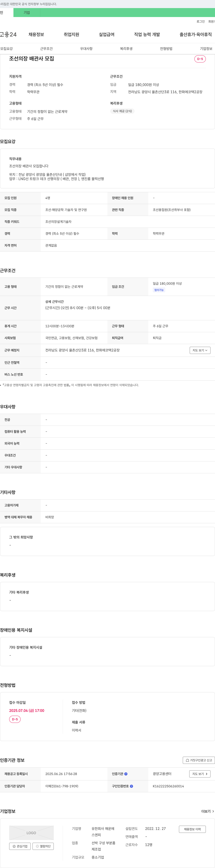Expand 지도 보기 dropdown beside 근무 예정지
This screenshot has height=868, width=215.
tap(200, 350)
